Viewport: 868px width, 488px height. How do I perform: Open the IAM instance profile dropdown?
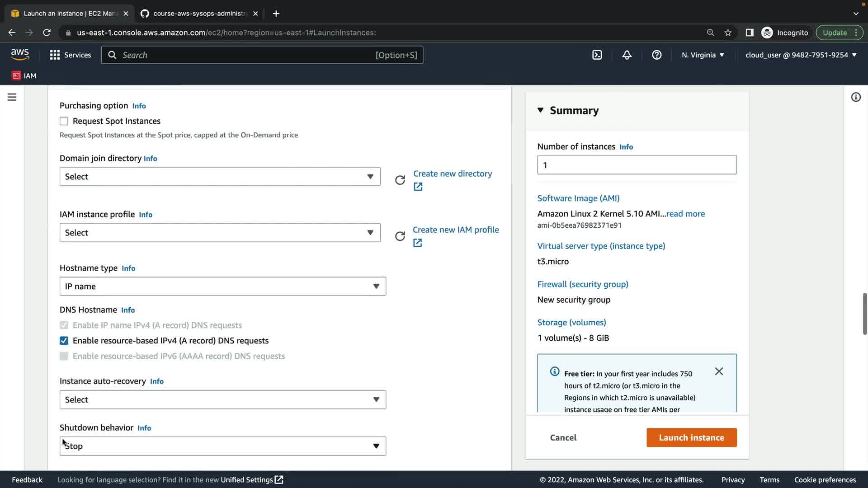[220, 233]
